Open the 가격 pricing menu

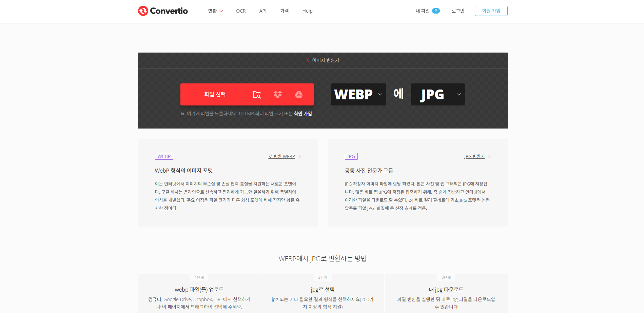click(285, 11)
